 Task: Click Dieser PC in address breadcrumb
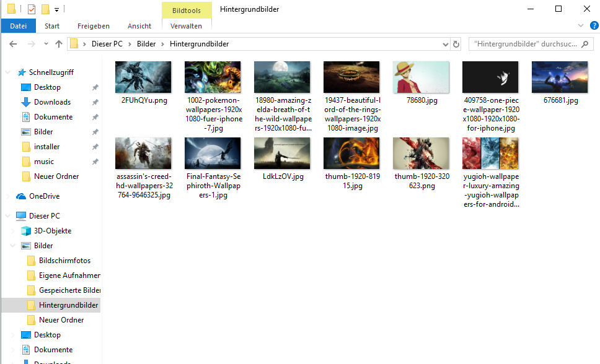pyautogui.click(x=107, y=44)
